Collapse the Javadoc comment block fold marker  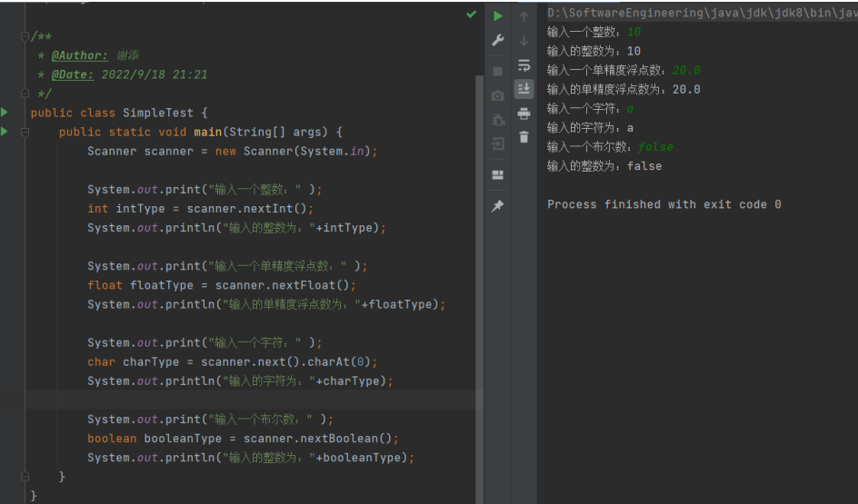[x=25, y=36]
